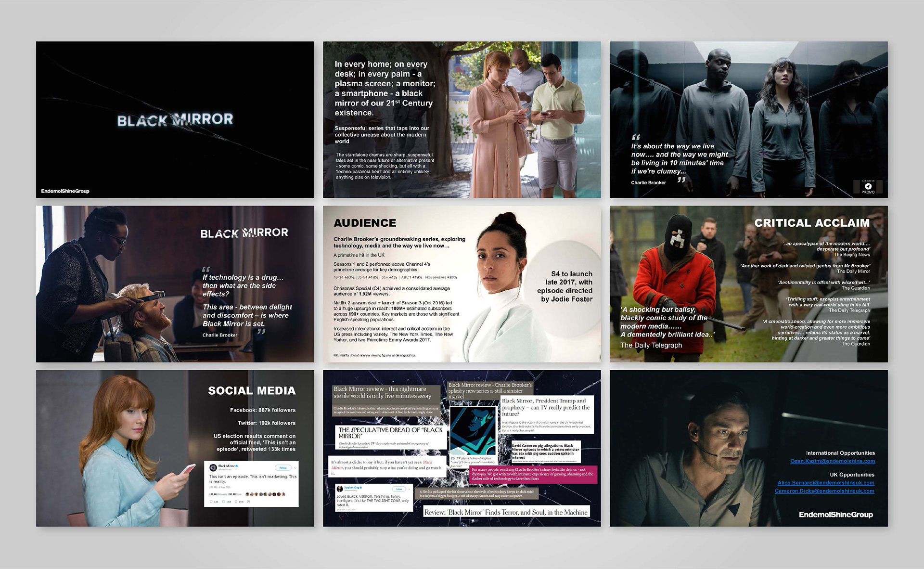Click 'The Beijing News' attribution
Viewport: 924px width, 569px height.
(x=852, y=255)
